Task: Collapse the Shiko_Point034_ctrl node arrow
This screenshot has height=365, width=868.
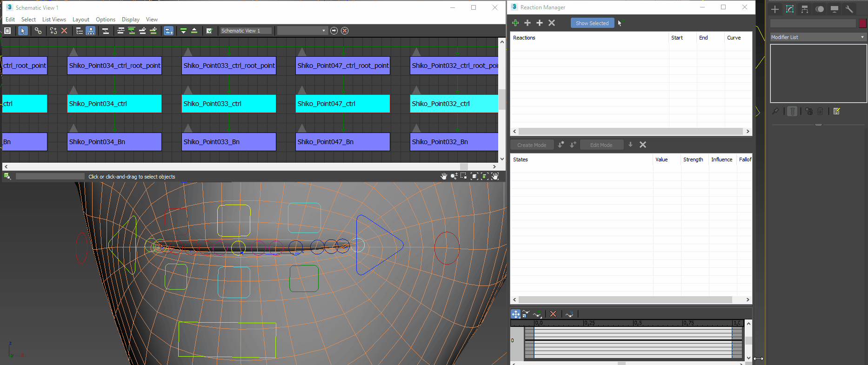Action: pyautogui.click(x=73, y=90)
